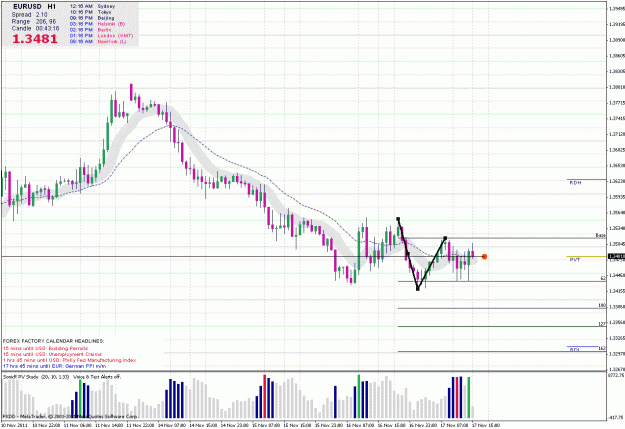This screenshot has height=429, width=625.
Task: Select the London (GMT) clock row
Action: 101,35
